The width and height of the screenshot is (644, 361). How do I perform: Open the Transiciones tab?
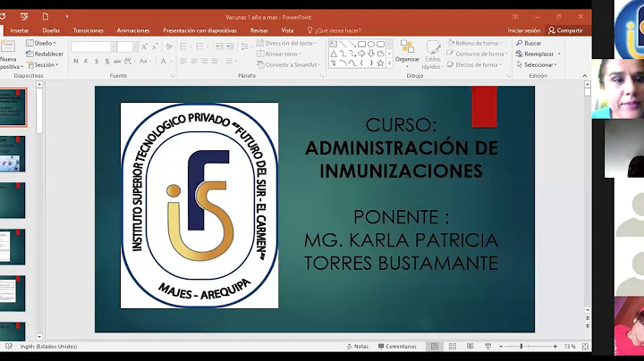pyautogui.click(x=89, y=30)
